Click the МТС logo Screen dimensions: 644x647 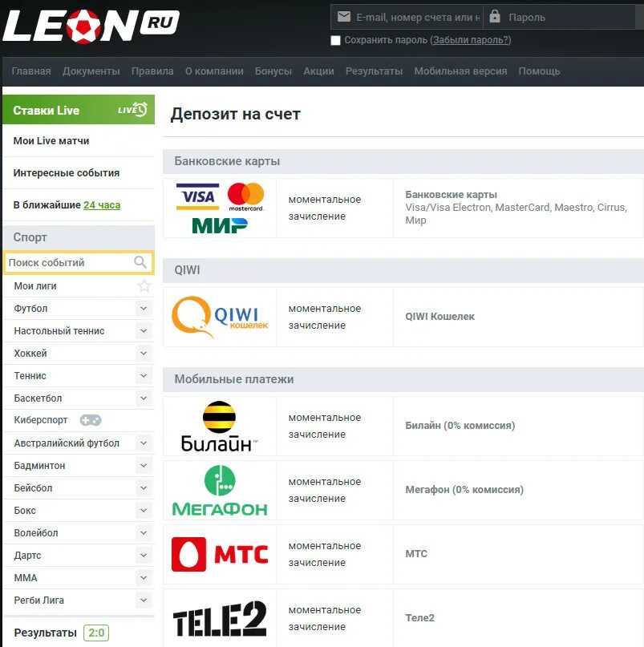pyautogui.click(x=220, y=554)
